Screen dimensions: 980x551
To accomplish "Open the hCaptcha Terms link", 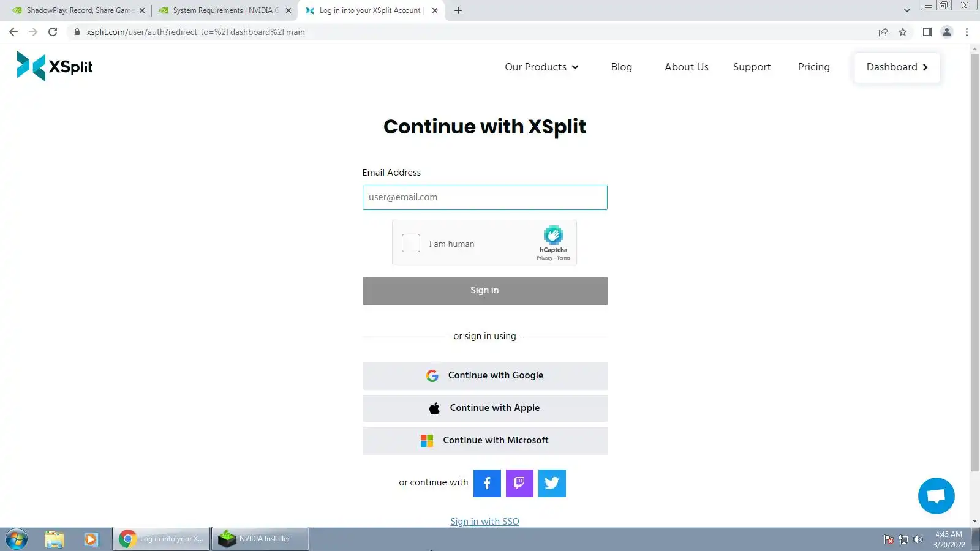I will [x=563, y=258].
